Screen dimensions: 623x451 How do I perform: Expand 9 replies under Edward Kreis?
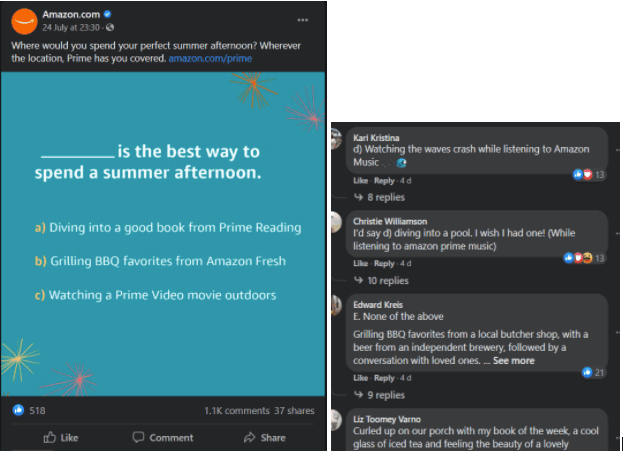click(379, 395)
